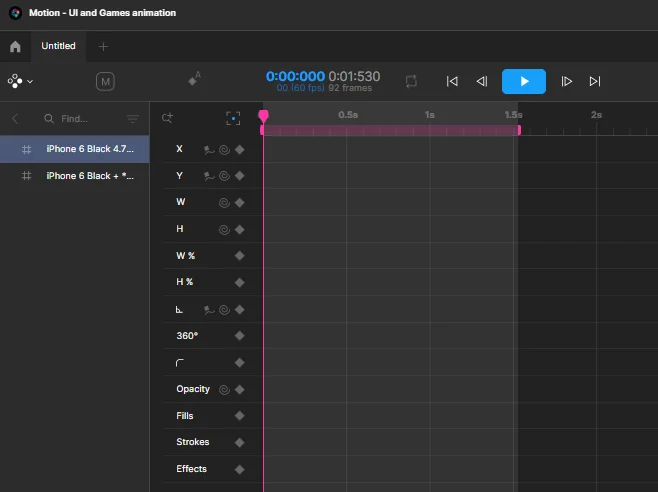Add a keyframe diamond for Opacity
The width and height of the screenshot is (658, 492).
240,390
